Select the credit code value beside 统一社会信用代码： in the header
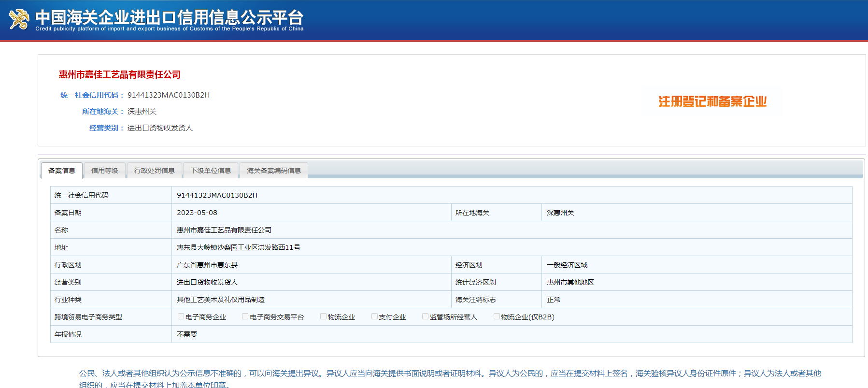This screenshot has width=868, height=388. (x=169, y=95)
